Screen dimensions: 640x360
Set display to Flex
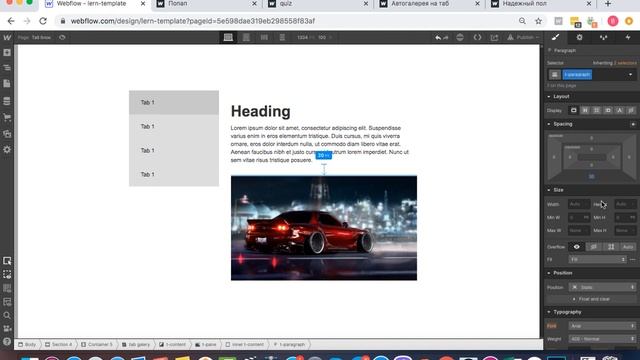tap(585, 111)
